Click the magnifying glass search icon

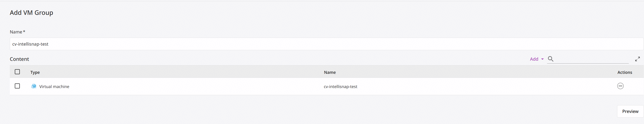pos(551,59)
